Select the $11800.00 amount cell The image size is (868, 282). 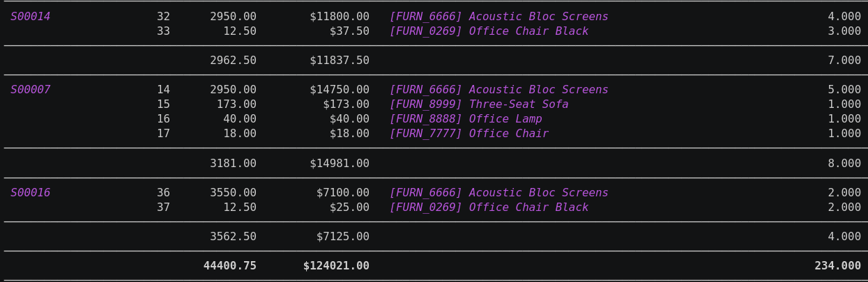[340, 17]
